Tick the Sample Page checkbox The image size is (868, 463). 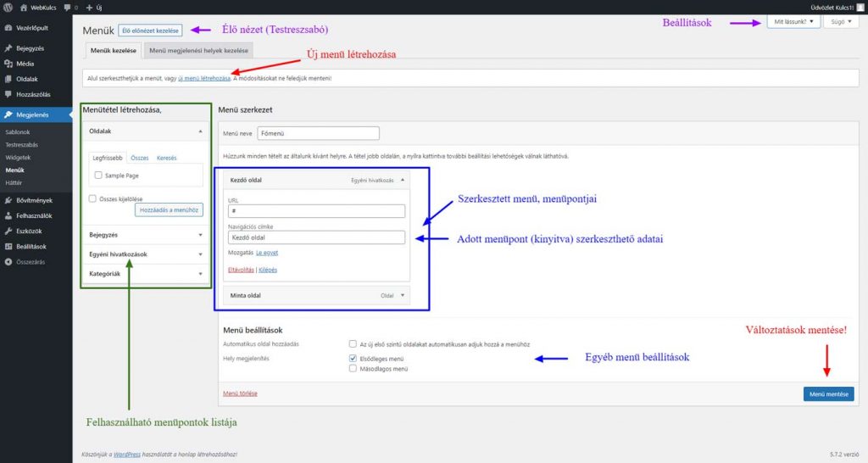pos(98,175)
